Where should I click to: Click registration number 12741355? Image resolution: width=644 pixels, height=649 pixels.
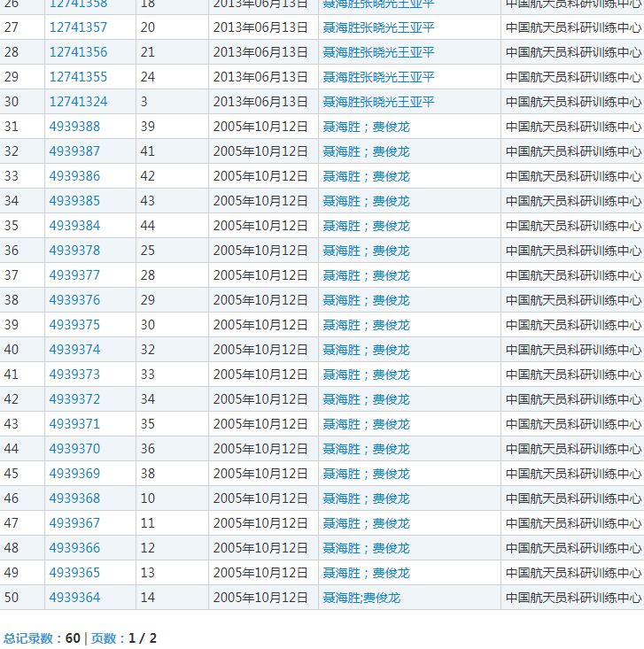pos(78,77)
